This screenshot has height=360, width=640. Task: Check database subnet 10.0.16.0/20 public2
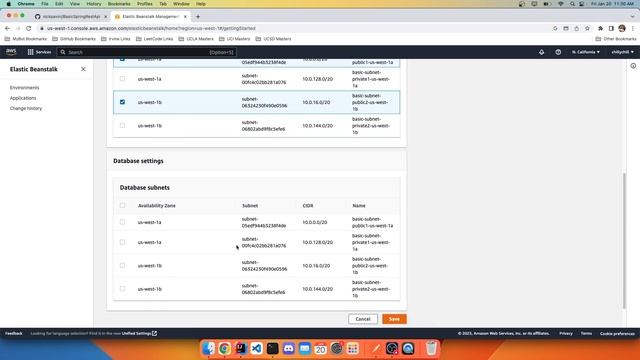point(122,266)
